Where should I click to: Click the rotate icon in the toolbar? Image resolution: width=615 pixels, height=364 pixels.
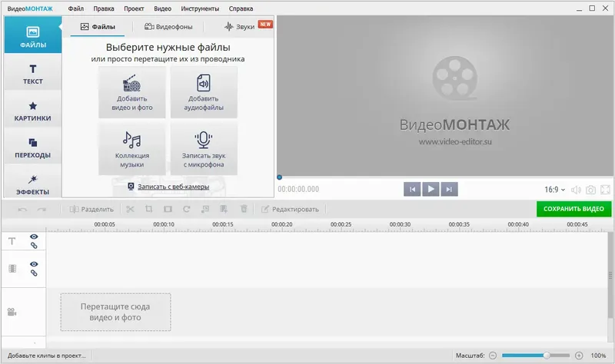186,209
